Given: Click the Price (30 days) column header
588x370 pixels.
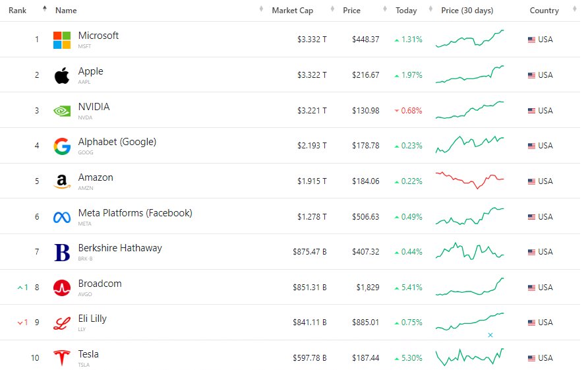Looking at the screenshot, I should [x=467, y=11].
